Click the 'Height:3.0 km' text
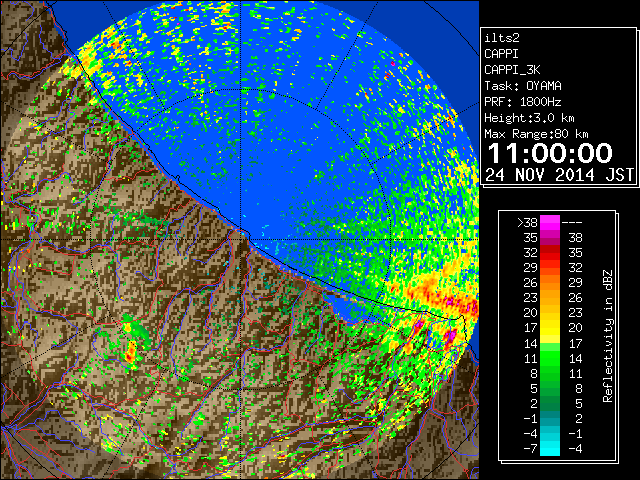The height and width of the screenshot is (480, 640). [529, 118]
